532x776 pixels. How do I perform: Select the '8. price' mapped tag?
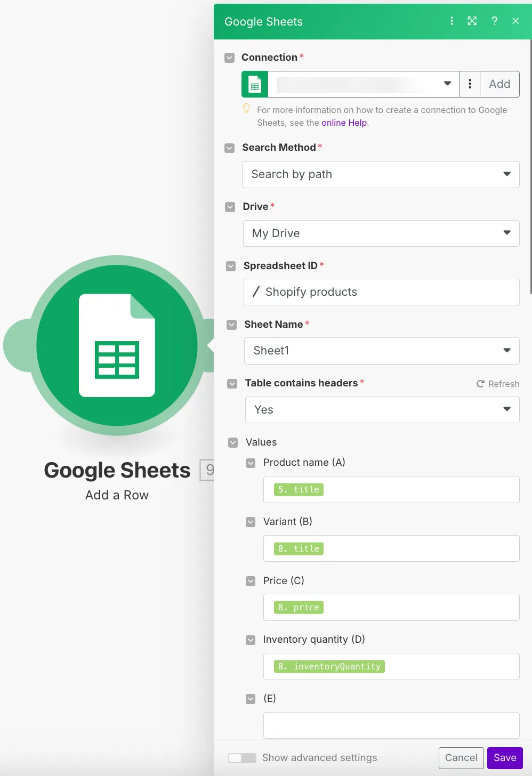(299, 608)
